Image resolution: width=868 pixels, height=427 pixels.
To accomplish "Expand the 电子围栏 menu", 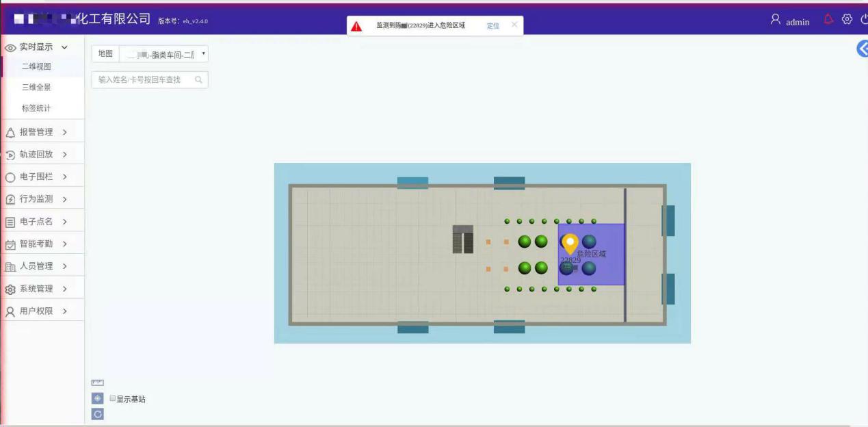I will (42, 177).
